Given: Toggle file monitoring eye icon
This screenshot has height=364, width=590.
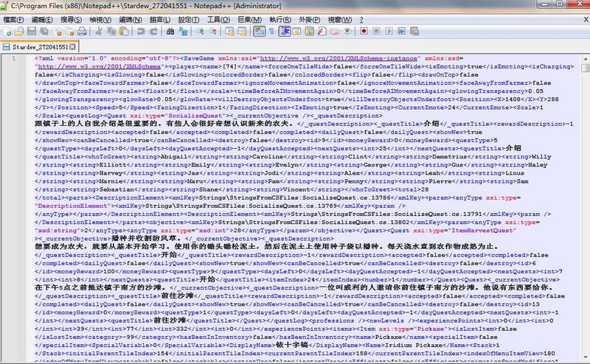Looking at the screenshot, I should coord(347,32).
